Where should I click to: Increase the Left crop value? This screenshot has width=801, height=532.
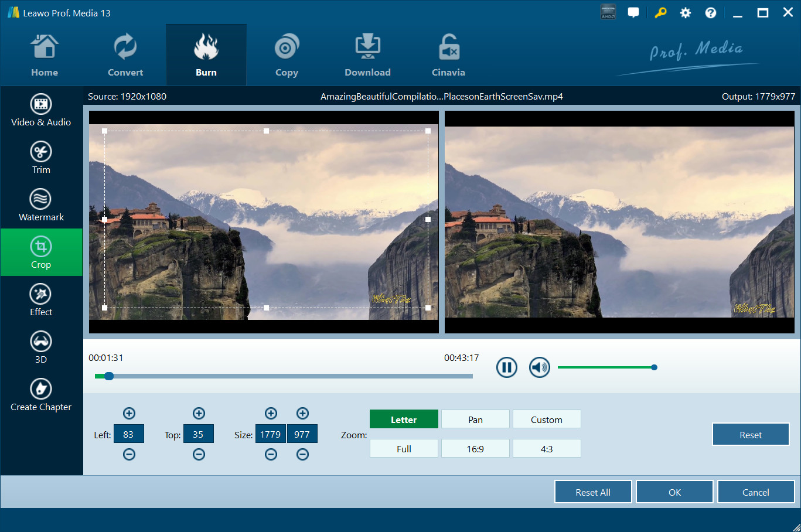(x=129, y=414)
